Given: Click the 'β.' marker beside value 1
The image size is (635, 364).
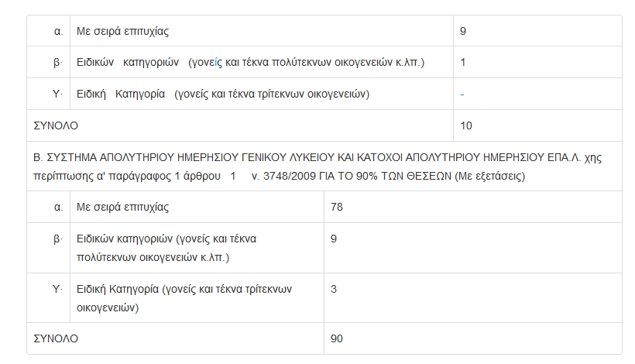Looking at the screenshot, I should [57, 62].
